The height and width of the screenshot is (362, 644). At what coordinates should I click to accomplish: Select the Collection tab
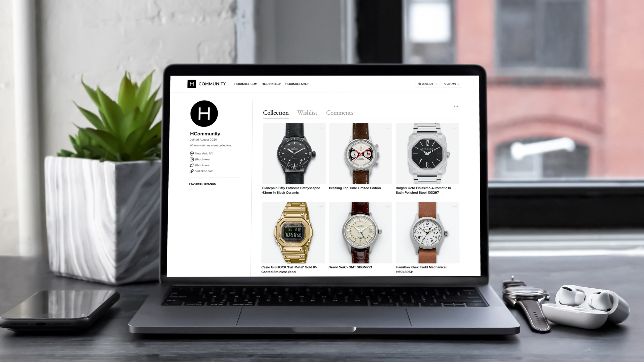(275, 113)
